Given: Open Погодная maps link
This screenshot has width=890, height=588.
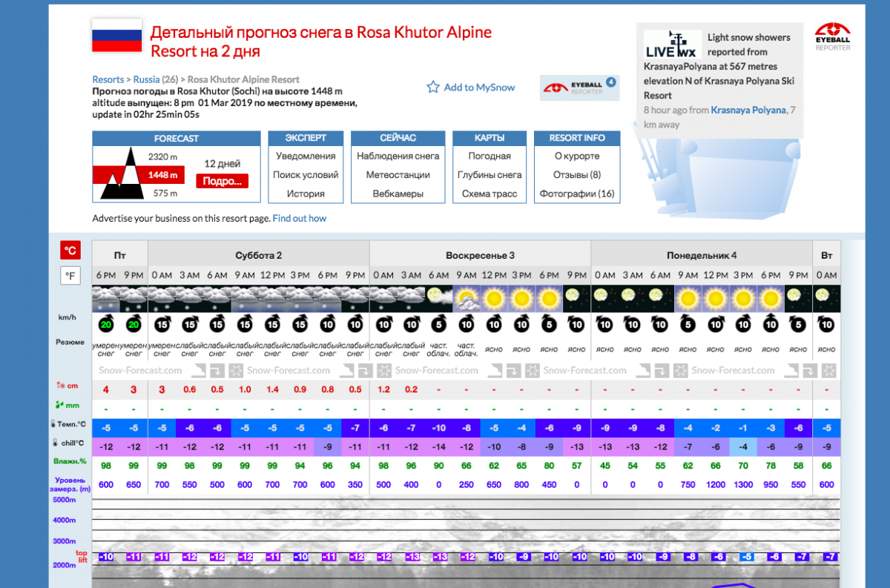Looking at the screenshot, I should (489, 156).
